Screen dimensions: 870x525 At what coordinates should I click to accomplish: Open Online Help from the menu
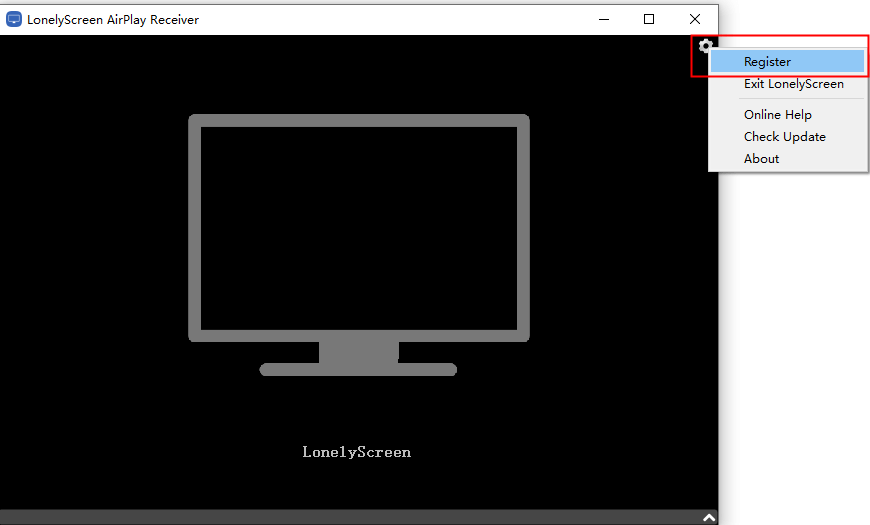[x=787, y=114]
